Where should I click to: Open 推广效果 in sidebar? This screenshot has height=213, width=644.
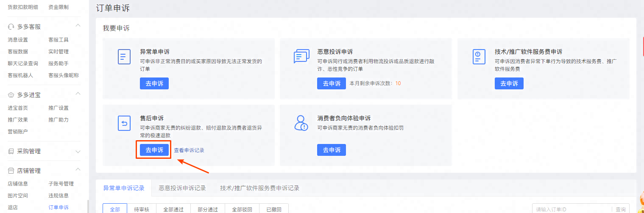(18, 120)
